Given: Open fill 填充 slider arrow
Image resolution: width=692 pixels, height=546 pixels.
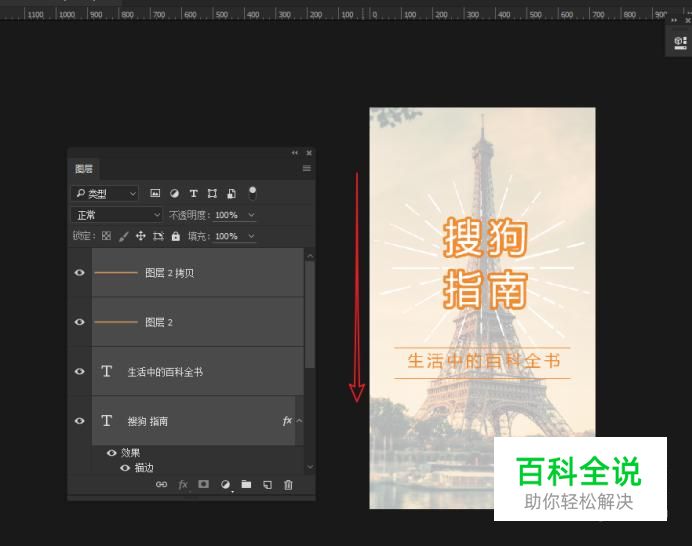Looking at the screenshot, I should [251, 236].
